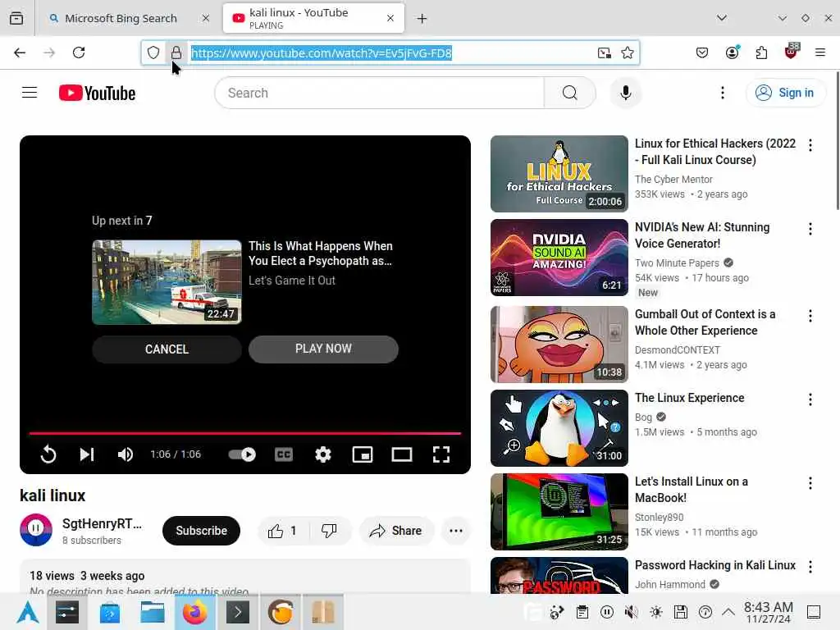Open options menu for Linux for Ethical Hackers

click(x=810, y=145)
